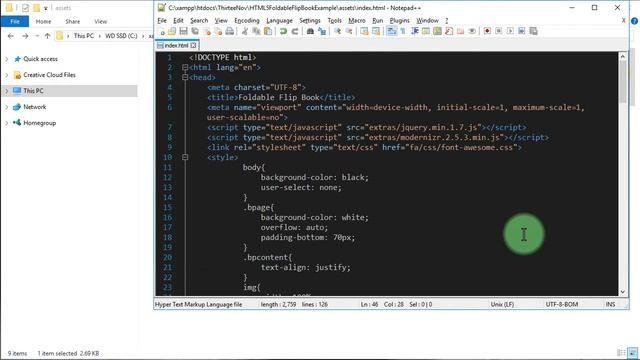Screen dimensions: 640x360
Task: Click the Replace toolbar icon
Action: 322,31
